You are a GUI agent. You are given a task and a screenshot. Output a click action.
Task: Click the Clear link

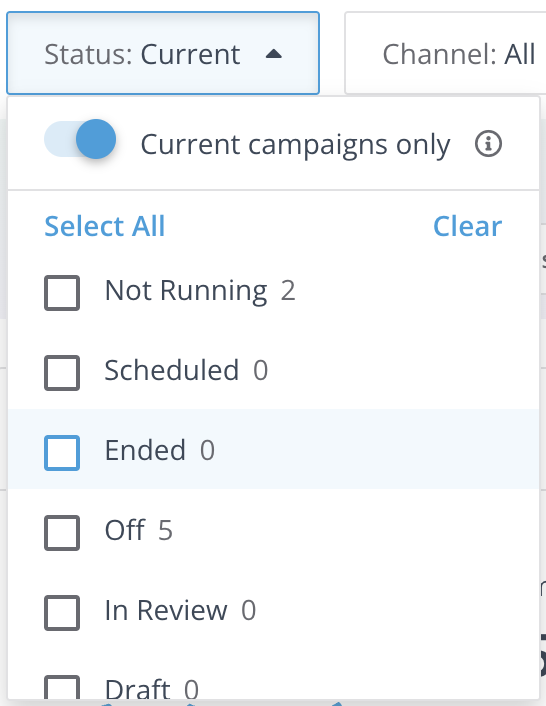click(467, 226)
